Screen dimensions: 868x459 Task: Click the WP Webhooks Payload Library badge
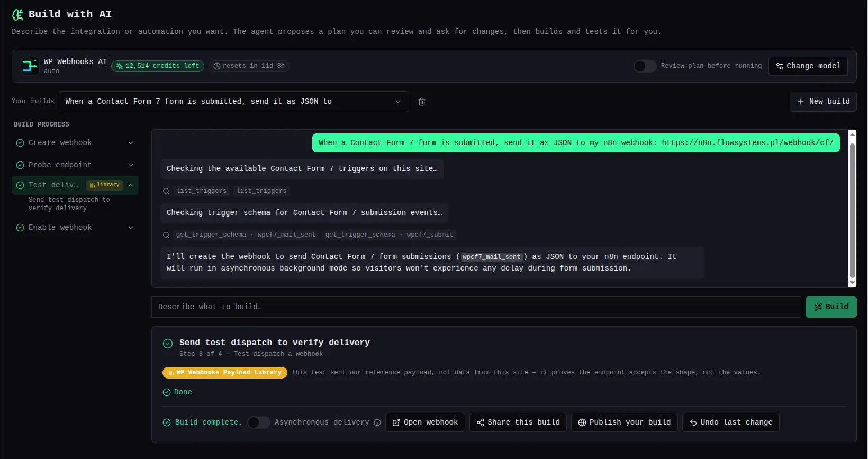coord(225,373)
